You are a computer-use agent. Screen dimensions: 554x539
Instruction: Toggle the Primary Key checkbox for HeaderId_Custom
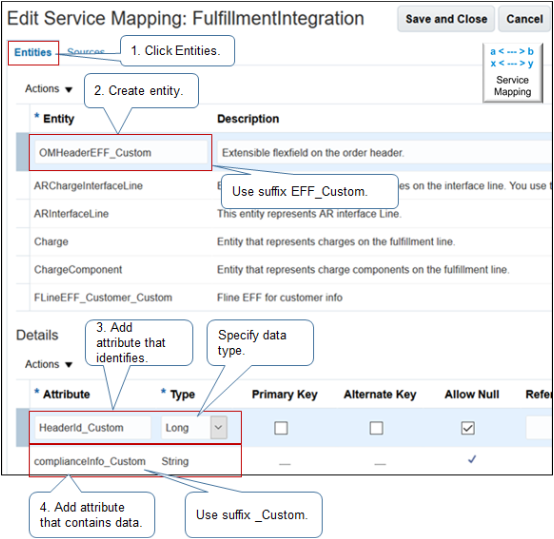tap(281, 428)
